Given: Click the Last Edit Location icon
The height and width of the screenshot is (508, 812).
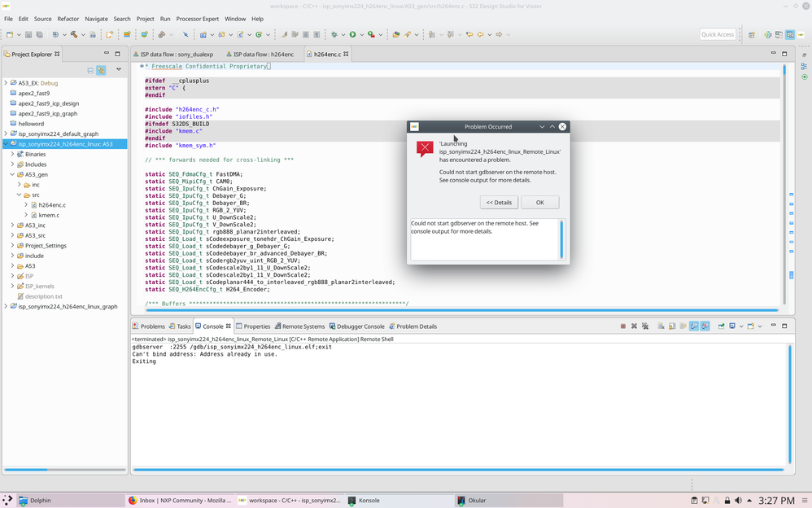Looking at the screenshot, I should 469,35.
